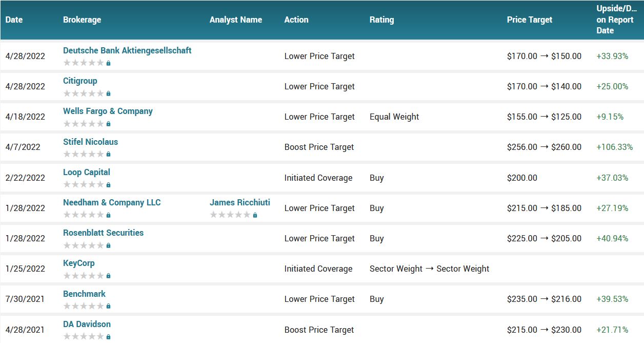Open the Needham & Company LLC link
Image resolution: width=644 pixels, height=343 pixels.
[112, 202]
